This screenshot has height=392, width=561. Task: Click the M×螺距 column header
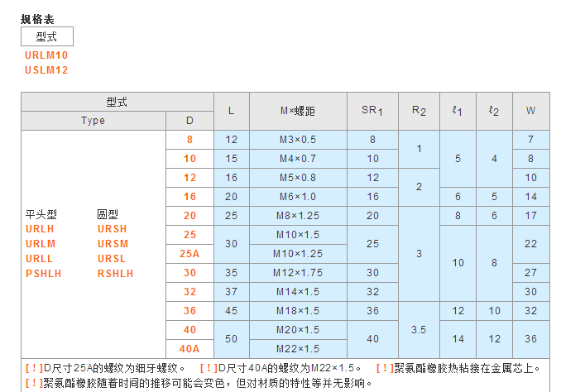click(298, 111)
